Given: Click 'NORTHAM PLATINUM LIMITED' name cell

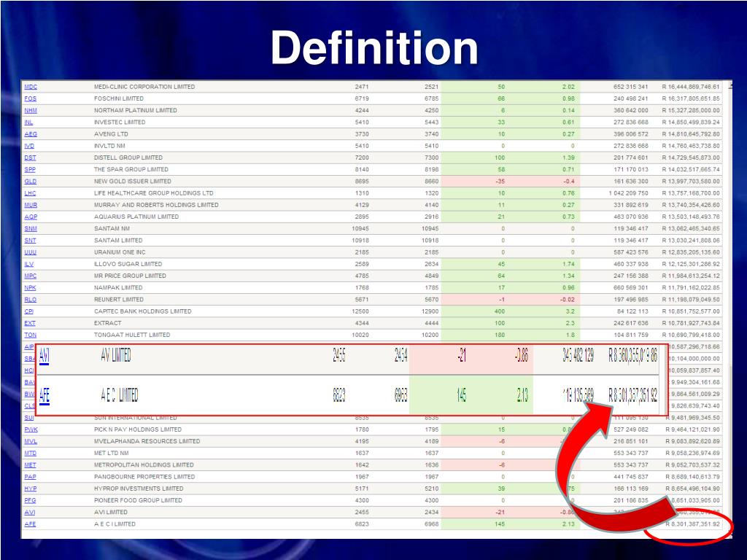Looking at the screenshot, I should tap(135, 111).
